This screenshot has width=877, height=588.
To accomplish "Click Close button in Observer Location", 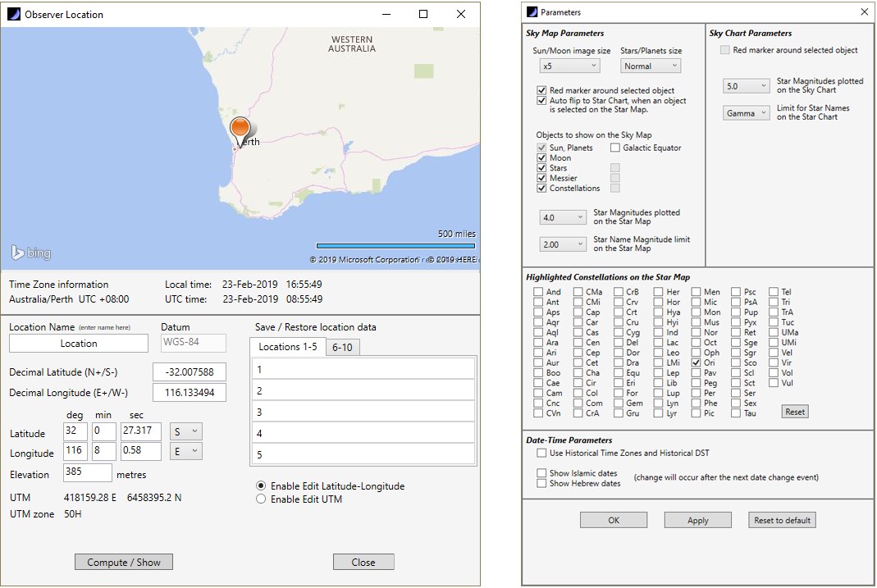I will (x=363, y=562).
